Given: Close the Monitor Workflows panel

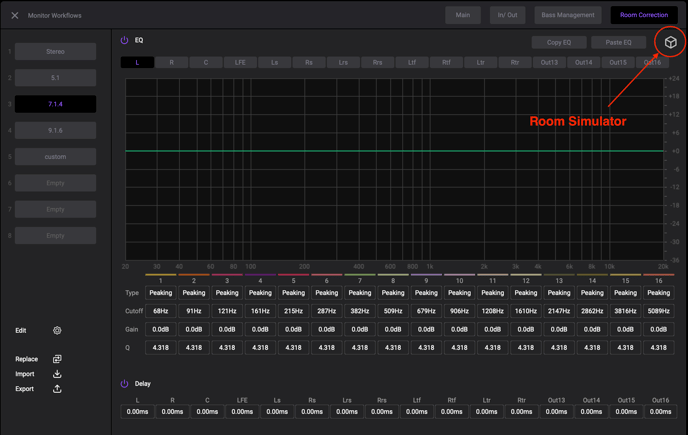Looking at the screenshot, I should (x=15, y=15).
